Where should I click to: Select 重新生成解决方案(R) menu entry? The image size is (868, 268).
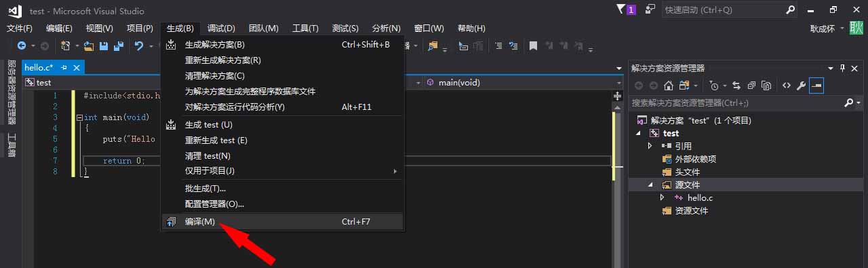point(283,60)
